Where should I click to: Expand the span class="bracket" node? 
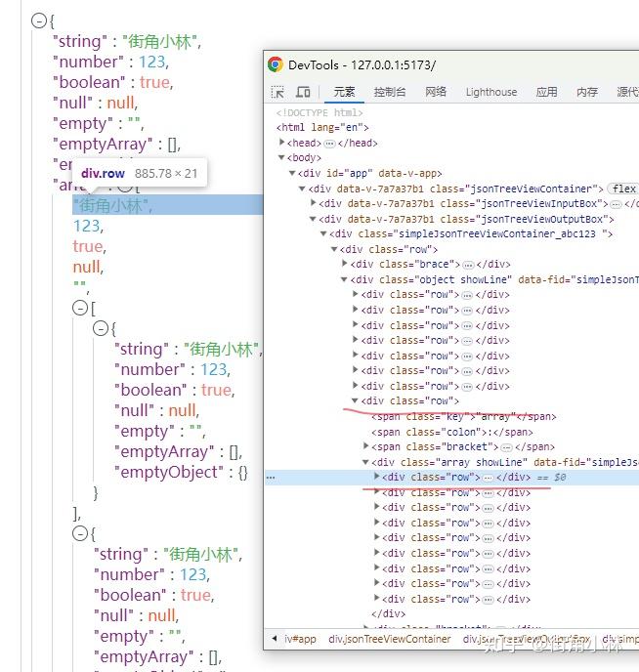click(x=366, y=446)
